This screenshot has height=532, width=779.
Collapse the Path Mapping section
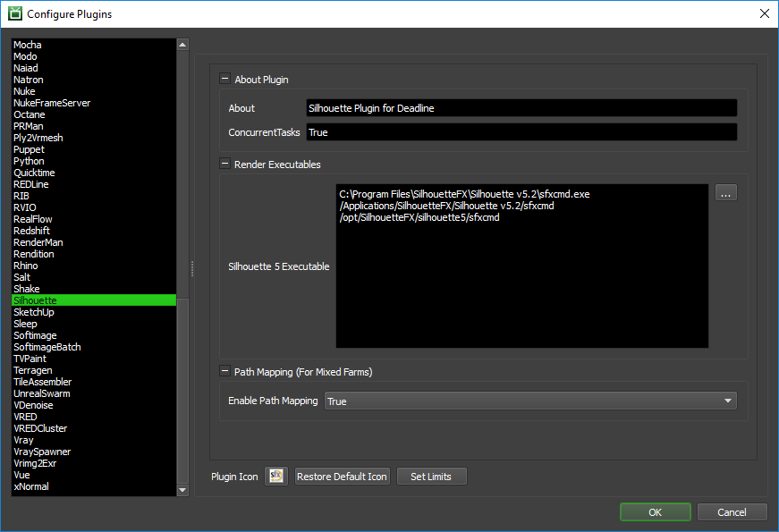coord(224,371)
